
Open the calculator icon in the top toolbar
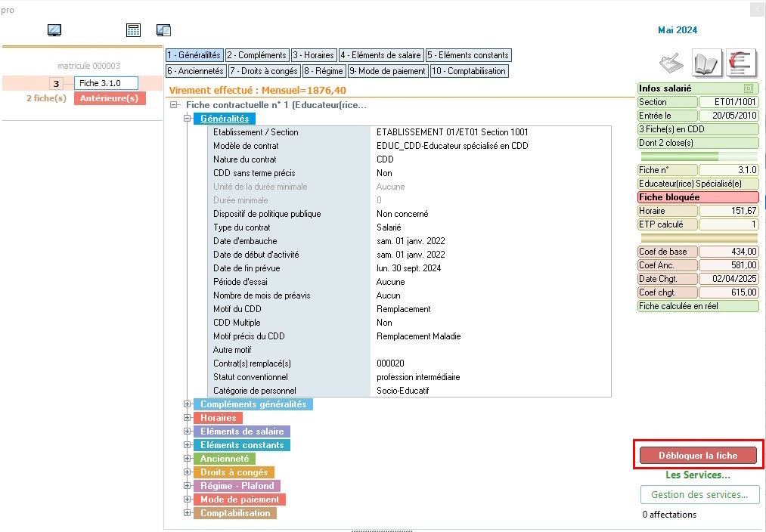click(134, 30)
